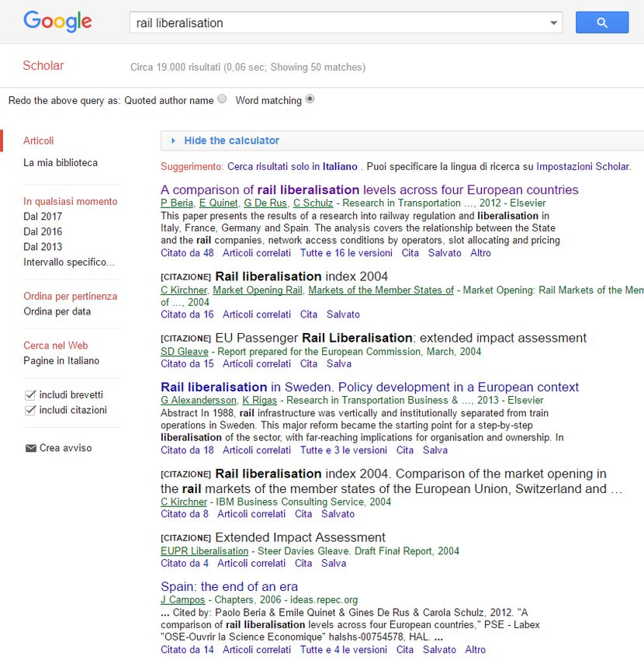644x660 pixels.
Task: Filter results with Dal 2016
Action: click(43, 231)
